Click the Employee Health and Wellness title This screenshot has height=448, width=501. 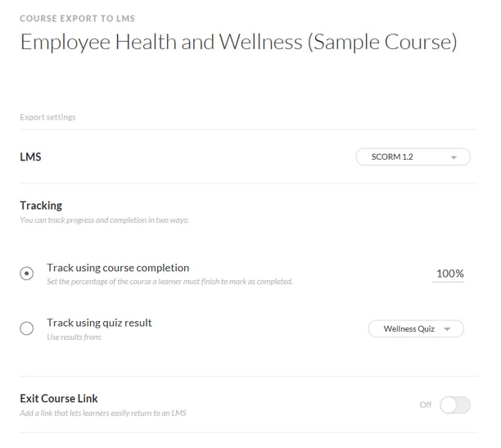tap(238, 42)
